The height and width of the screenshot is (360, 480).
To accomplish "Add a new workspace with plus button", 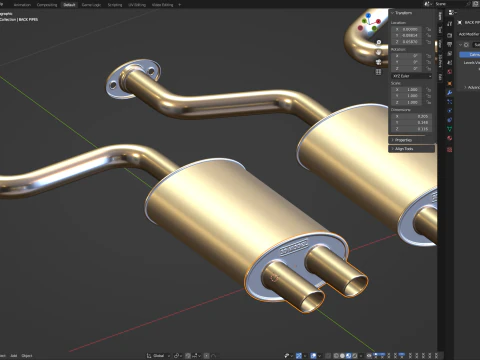I will [180, 5].
